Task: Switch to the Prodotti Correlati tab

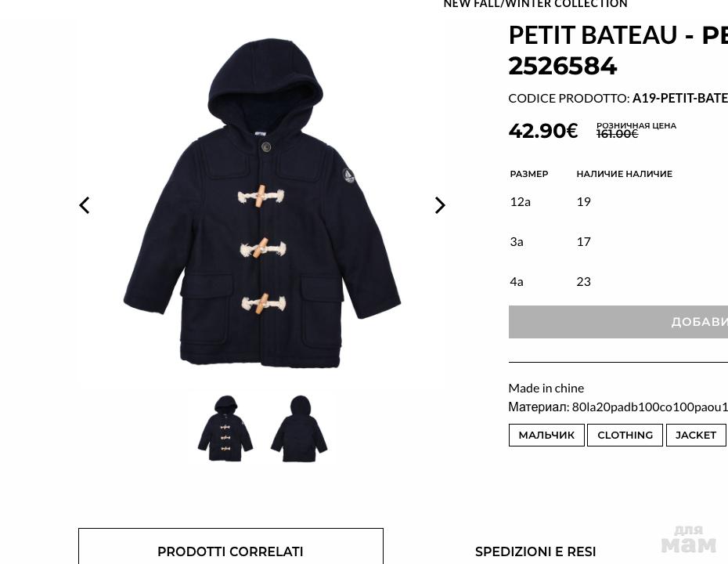Action: [x=230, y=551]
